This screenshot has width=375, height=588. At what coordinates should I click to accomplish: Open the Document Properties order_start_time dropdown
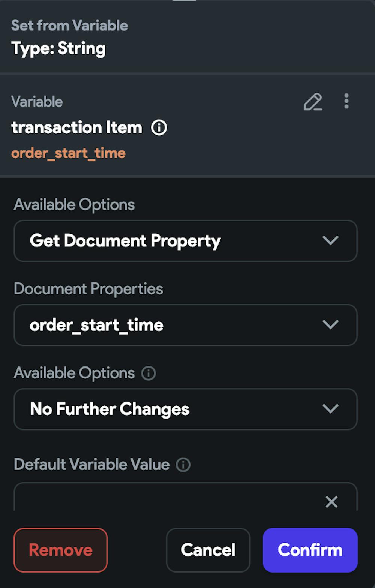[x=185, y=325]
